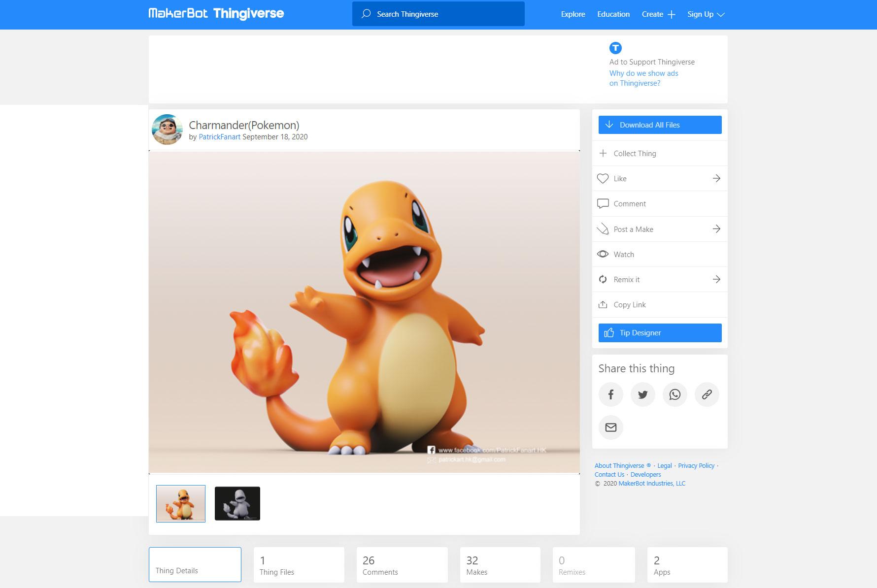Open the Explore menu
This screenshot has width=877, height=588.
[x=573, y=14]
